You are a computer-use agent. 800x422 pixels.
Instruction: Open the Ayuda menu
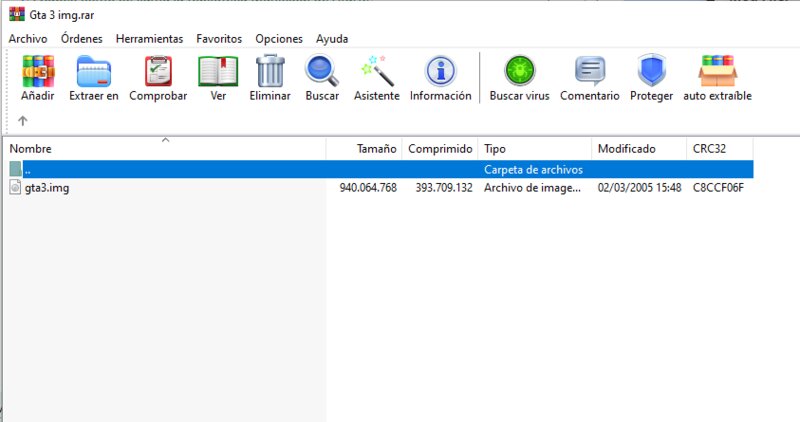click(332, 39)
